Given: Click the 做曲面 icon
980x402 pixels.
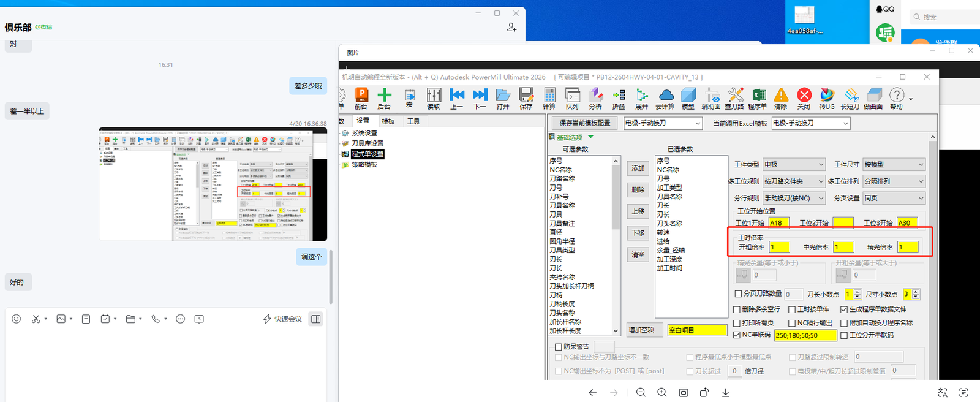Looking at the screenshot, I should pos(873,98).
